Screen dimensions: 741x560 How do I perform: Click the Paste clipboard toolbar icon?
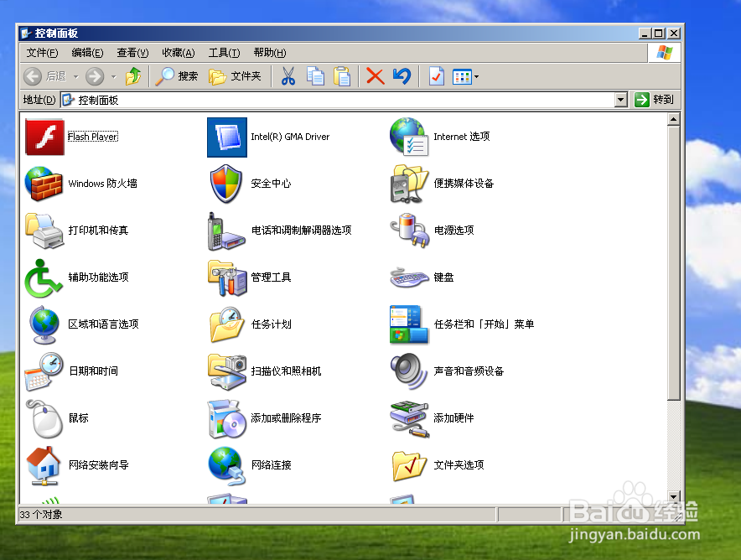[342, 76]
